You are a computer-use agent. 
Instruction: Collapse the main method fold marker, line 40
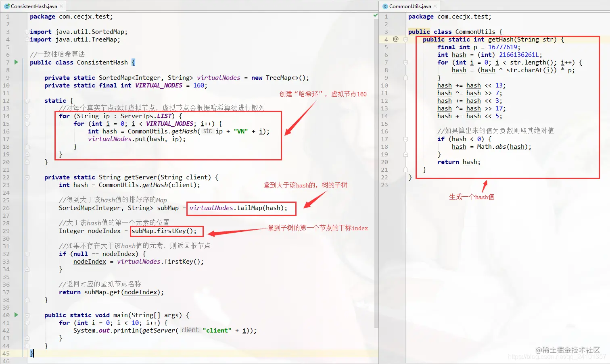[x=27, y=315]
